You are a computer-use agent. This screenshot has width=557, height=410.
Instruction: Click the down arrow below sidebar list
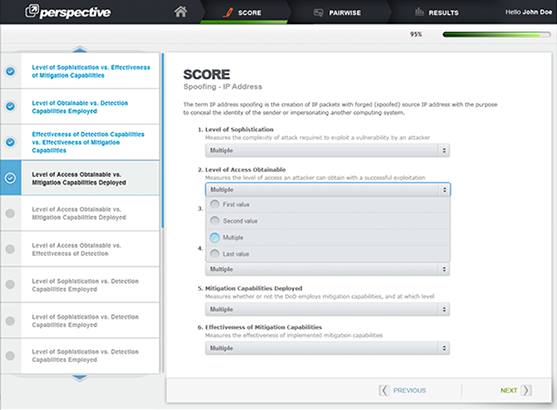pyautogui.click(x=80, y=378)
